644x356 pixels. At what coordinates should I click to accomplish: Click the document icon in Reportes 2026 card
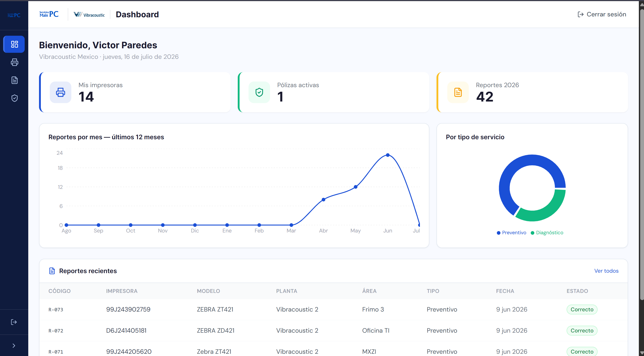coord(458,92)
